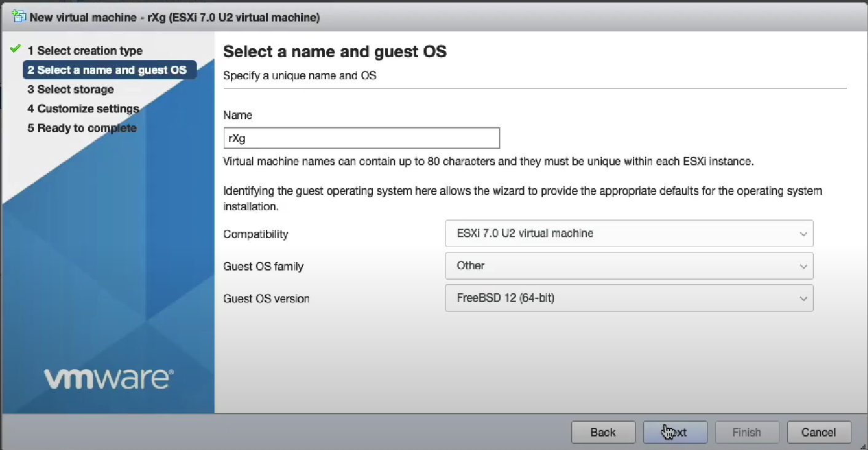Click the new virtual machine title icon
The image size is (868, 450).
click(19, 17)
